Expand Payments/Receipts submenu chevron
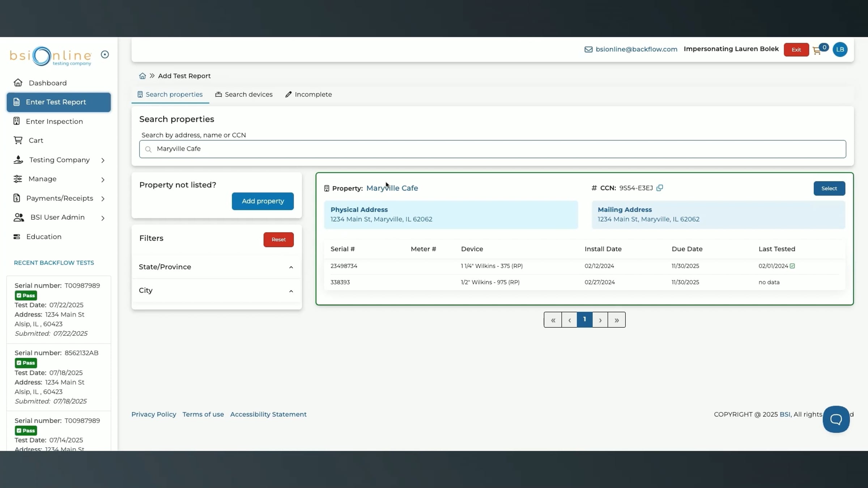 point(103,199)
